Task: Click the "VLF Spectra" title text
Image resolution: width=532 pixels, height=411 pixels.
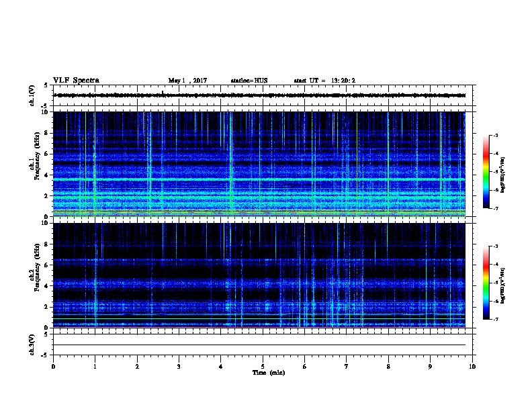Action: pyautogui.click(x=76, y=81)
